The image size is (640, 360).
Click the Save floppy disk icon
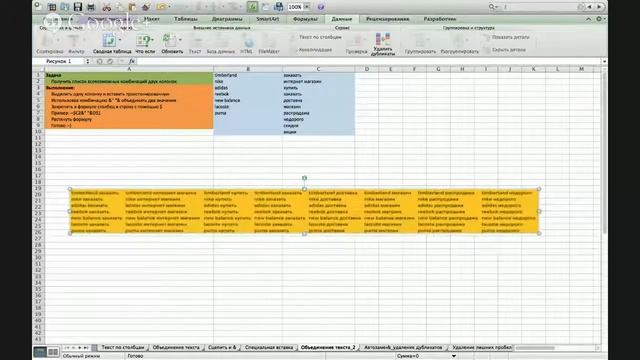pos(78,7)
